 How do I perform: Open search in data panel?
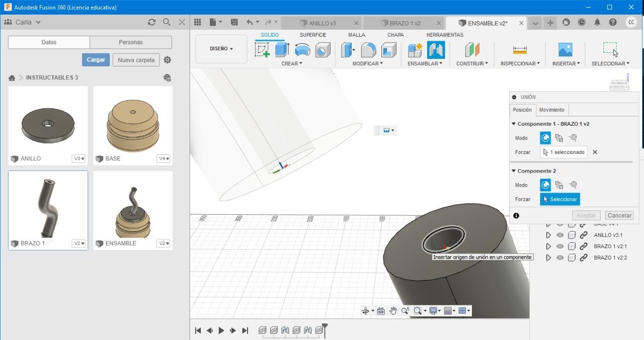(x=167, y=22)
